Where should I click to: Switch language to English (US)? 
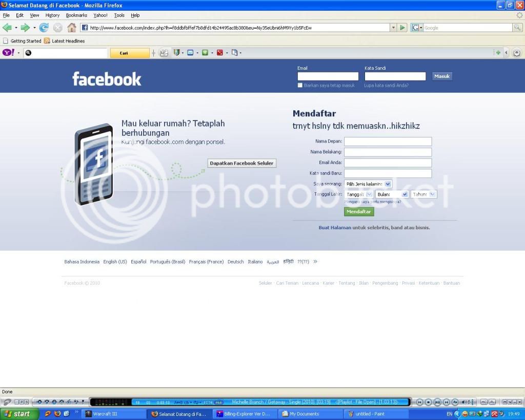pyautogui.click(x=115, y=262)
